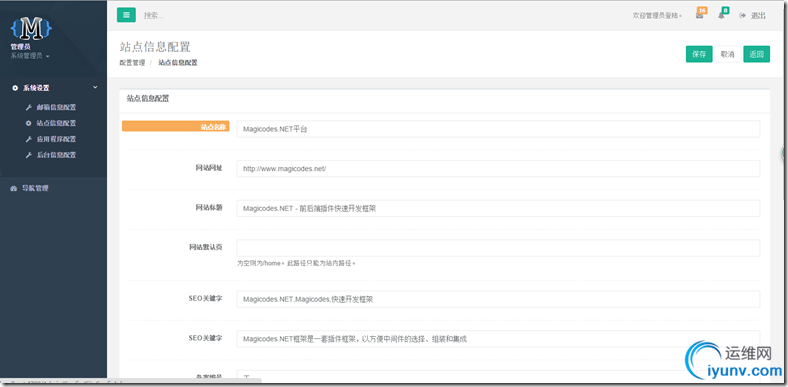
Task: Click the 管理员 user name
Action: pos(21,47)
